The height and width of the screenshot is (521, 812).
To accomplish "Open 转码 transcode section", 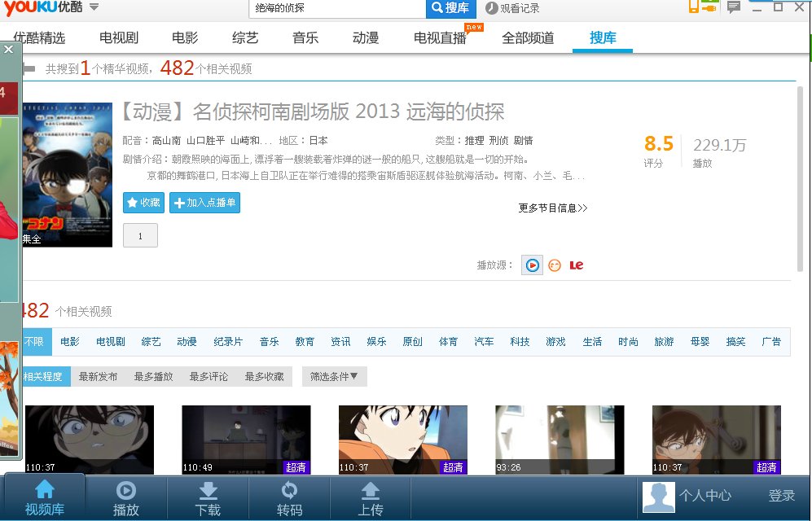I will 289,497.
